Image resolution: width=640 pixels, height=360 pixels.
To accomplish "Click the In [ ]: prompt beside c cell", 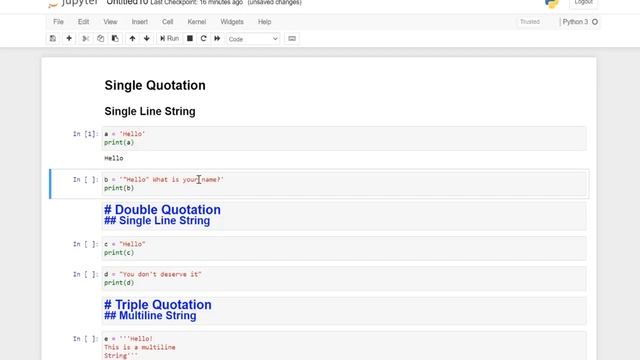I will click(x=86, y=244).
